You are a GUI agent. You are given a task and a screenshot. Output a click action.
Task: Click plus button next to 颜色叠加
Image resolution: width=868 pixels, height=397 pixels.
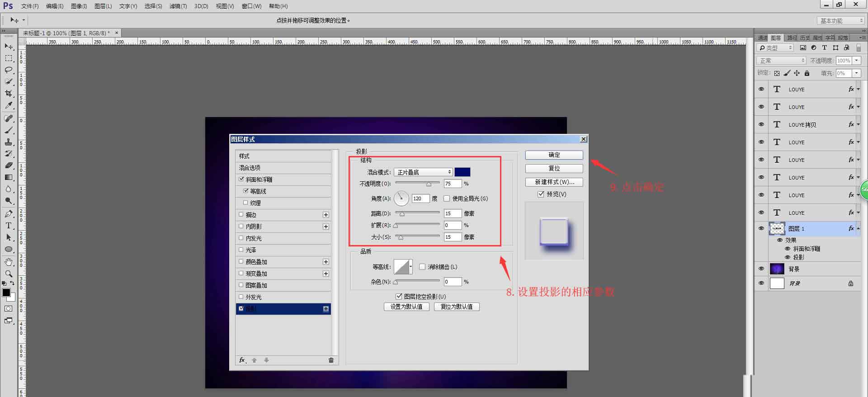pyautogui.click(x=325, y=262)
